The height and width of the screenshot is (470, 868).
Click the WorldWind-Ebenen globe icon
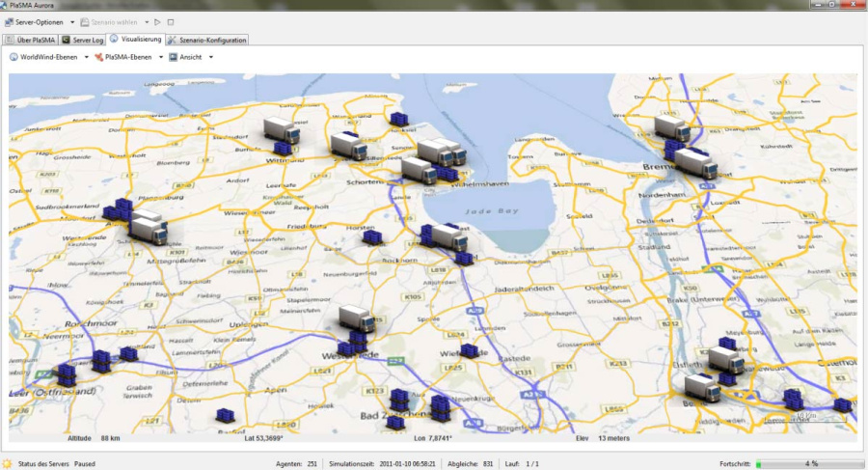[x=14, y=57]
